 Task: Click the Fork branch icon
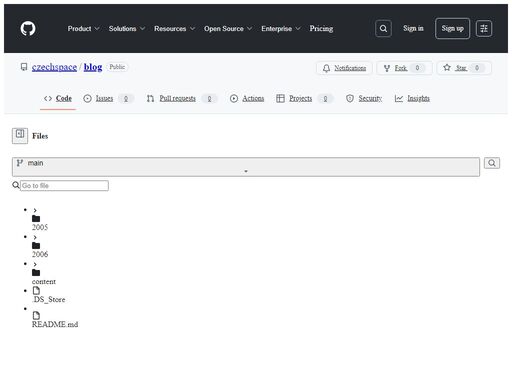pos(387,68)
